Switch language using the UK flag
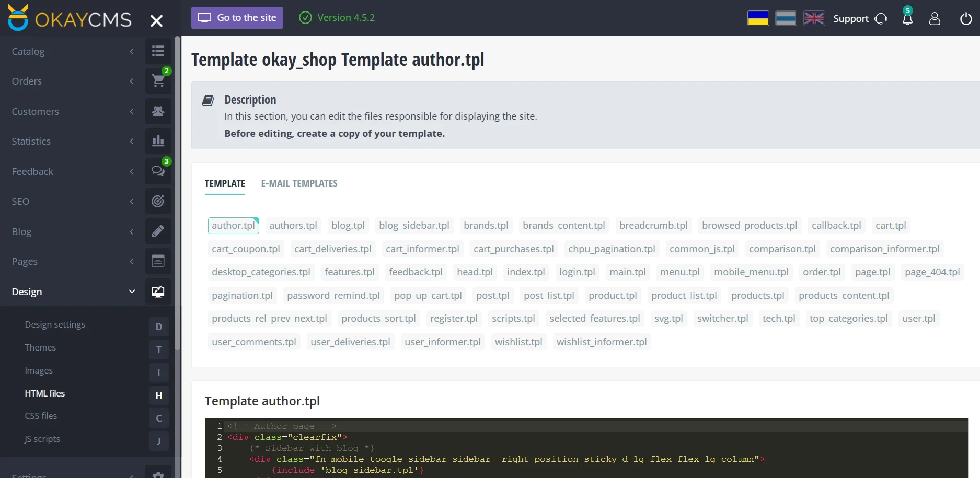Viewport: 980px width, 478px height. click(x=814, y=18)
